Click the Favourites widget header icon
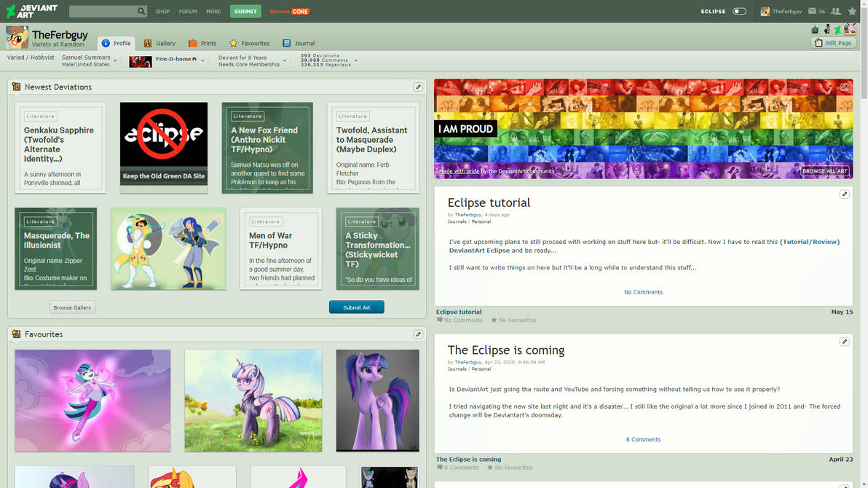868x488 pixels. [x=16, y=334]
